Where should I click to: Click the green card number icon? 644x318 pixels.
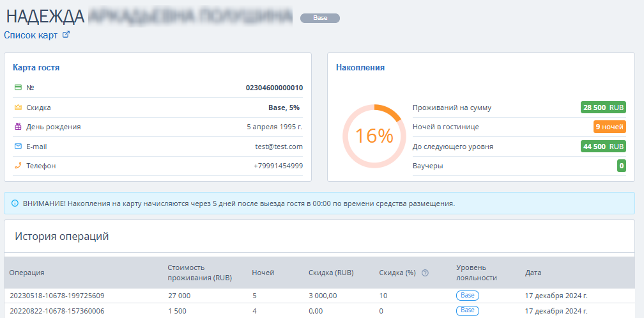click(x=18, y=88)
